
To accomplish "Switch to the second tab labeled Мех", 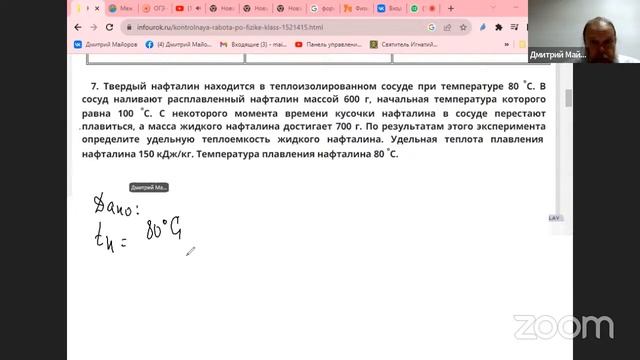I will (x=121, y=9).
